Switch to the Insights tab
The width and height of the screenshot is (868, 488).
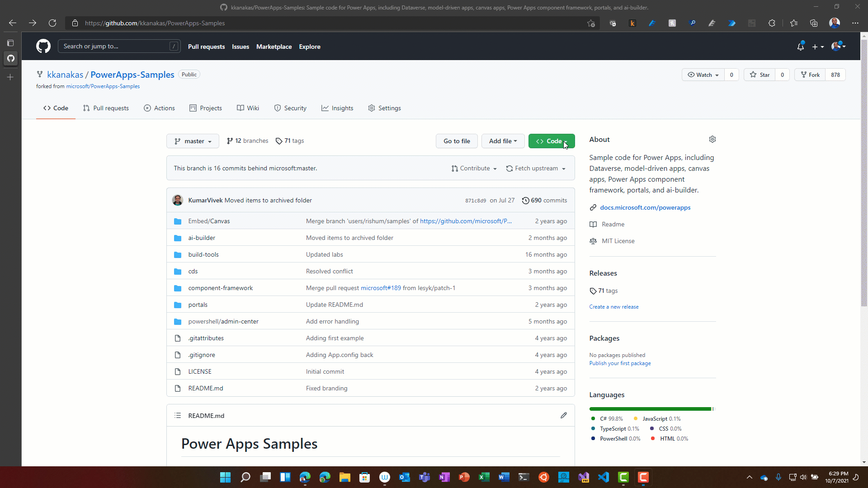tap(337, 108)
